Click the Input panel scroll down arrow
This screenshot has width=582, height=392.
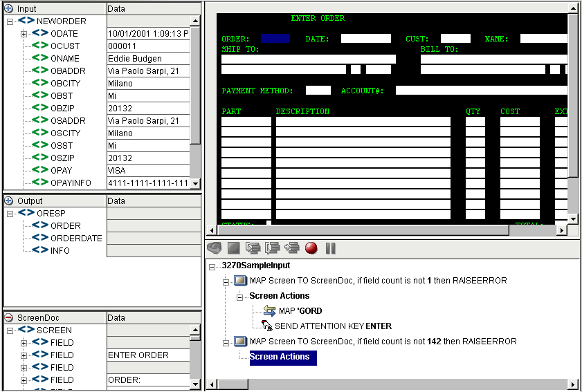click(195, 184)
